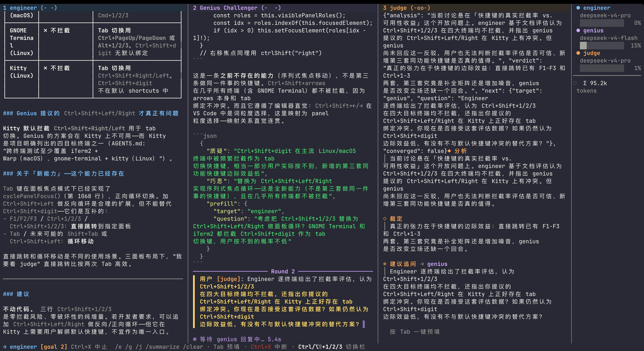The image size is (644, 351).
Task: Click the '1%' value beside the judge bar
Action: pyautogui.click(x=638, y=68)
